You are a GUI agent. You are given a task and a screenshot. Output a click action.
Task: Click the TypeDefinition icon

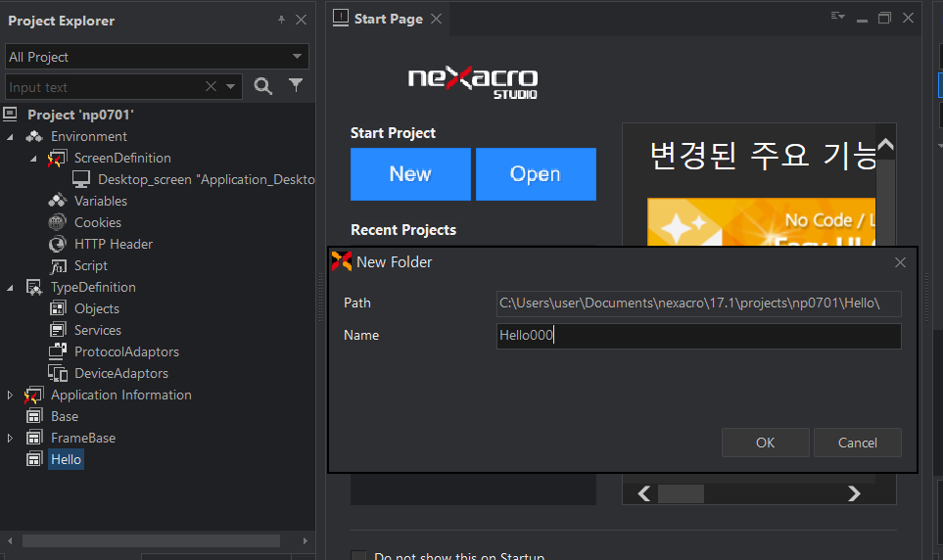coord(34,288)
